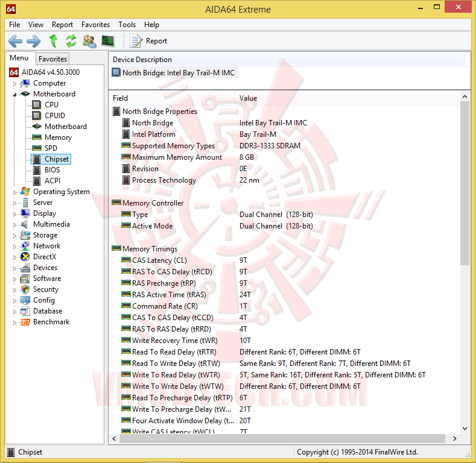Select the CPUID item icon
This screenshot has width=476, height=463.
[37, 116]
